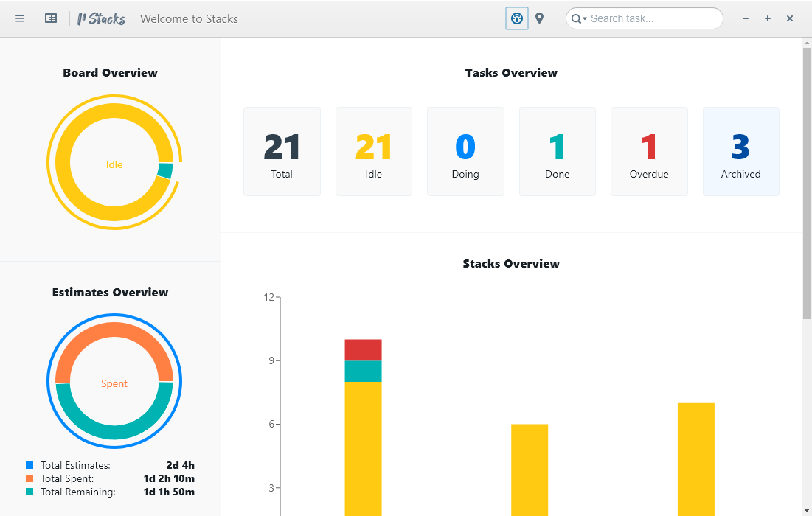Click the Stacks logo

101,19
